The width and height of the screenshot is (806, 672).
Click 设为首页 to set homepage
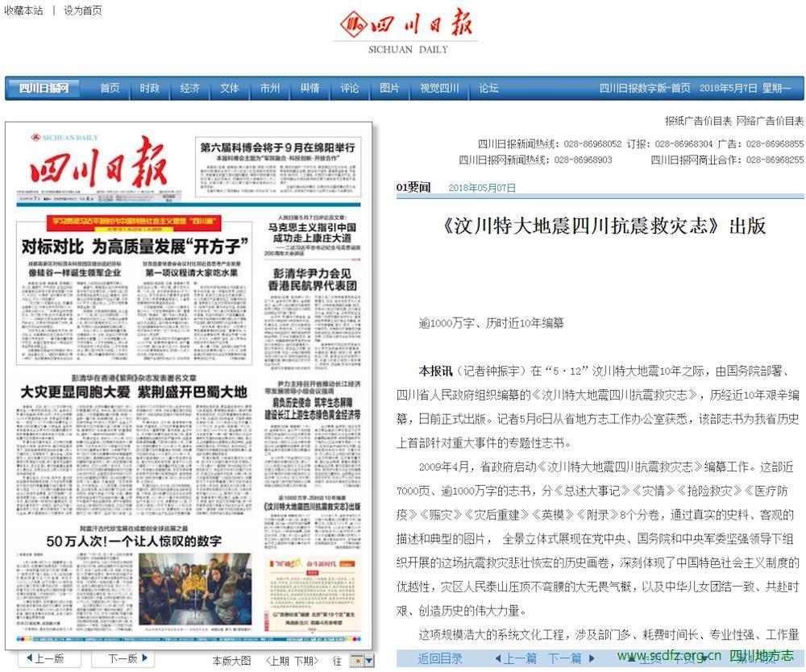(x=83, y=10)
